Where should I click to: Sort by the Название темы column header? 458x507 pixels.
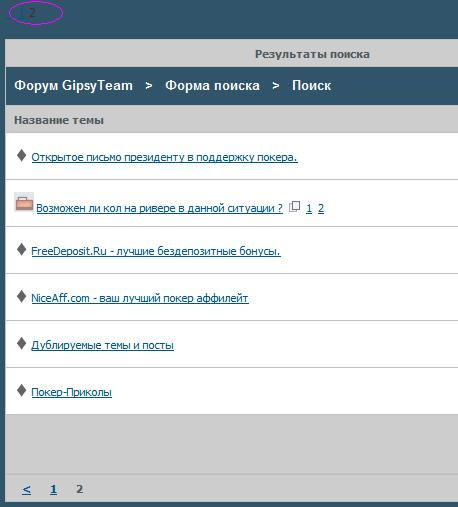(59, 120)
